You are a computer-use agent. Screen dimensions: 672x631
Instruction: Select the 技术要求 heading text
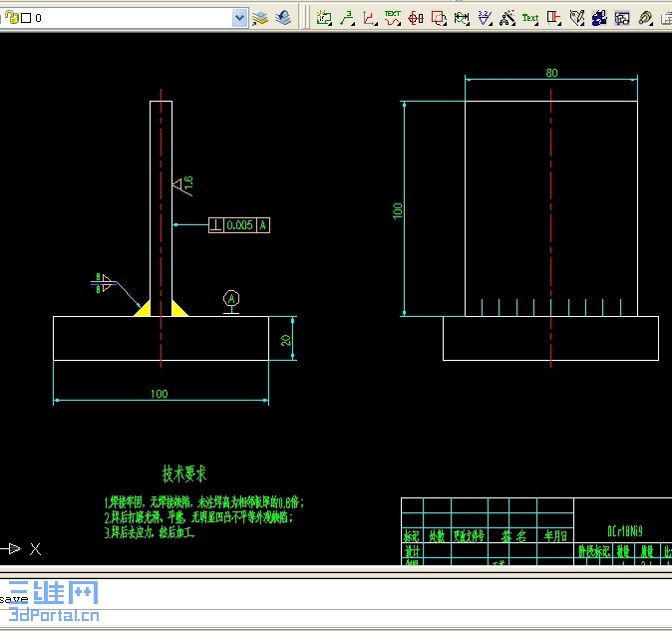click(184, 473)
